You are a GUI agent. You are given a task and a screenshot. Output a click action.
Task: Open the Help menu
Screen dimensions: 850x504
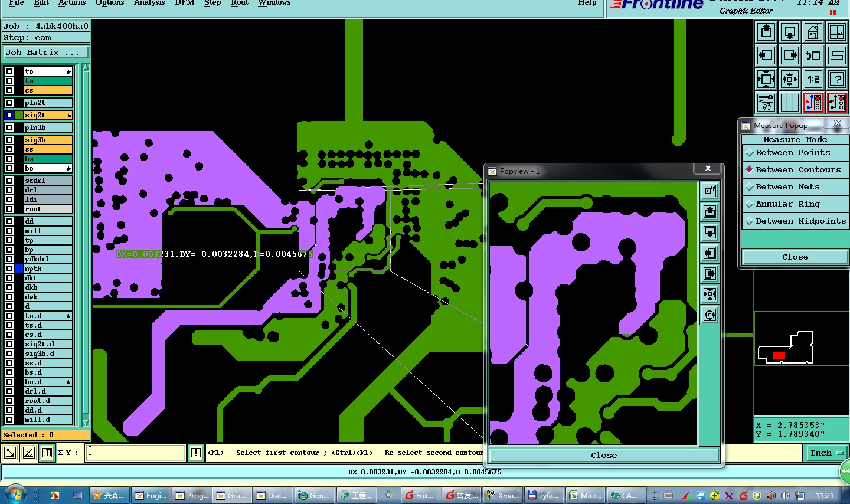[x=587, y=3]
